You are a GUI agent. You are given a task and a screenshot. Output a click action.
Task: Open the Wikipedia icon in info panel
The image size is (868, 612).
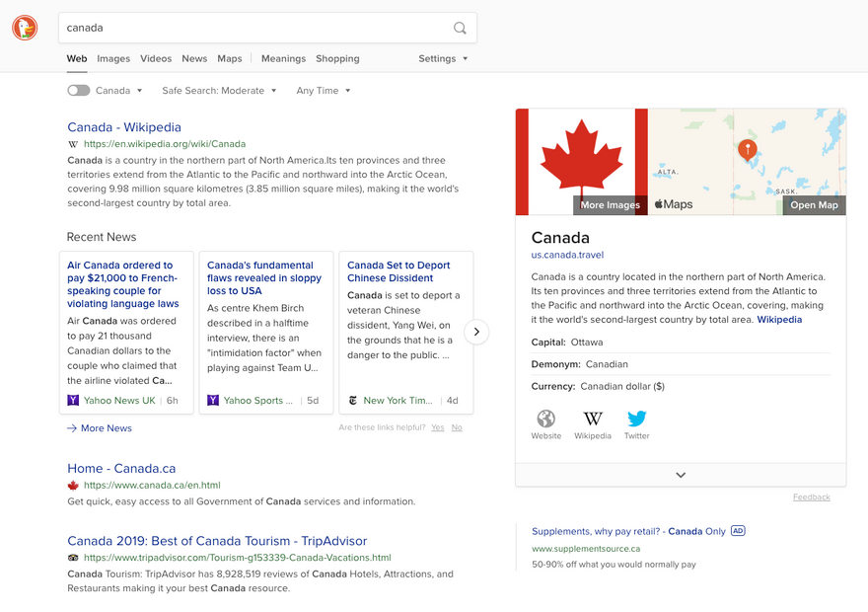click(x=593, y=419)
